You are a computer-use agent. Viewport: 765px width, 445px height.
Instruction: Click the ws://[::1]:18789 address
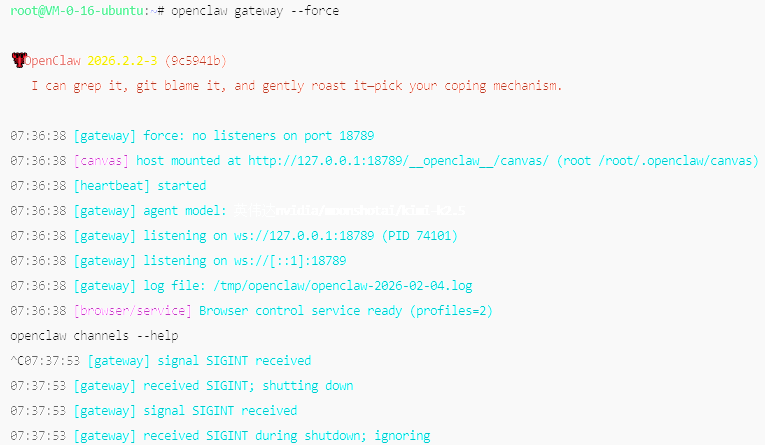pyautogui.click(x=290, y=261)
